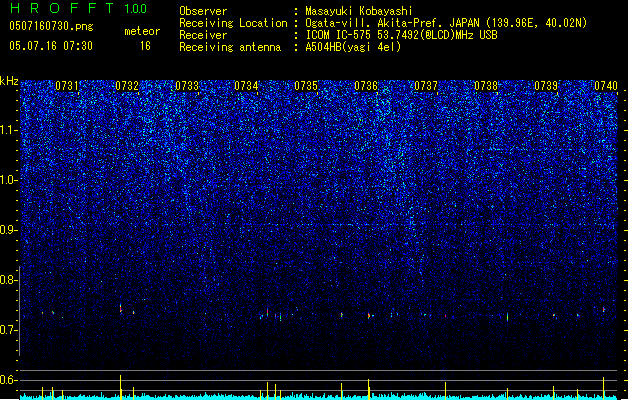Click the 0740 time marker

point(606,86)
